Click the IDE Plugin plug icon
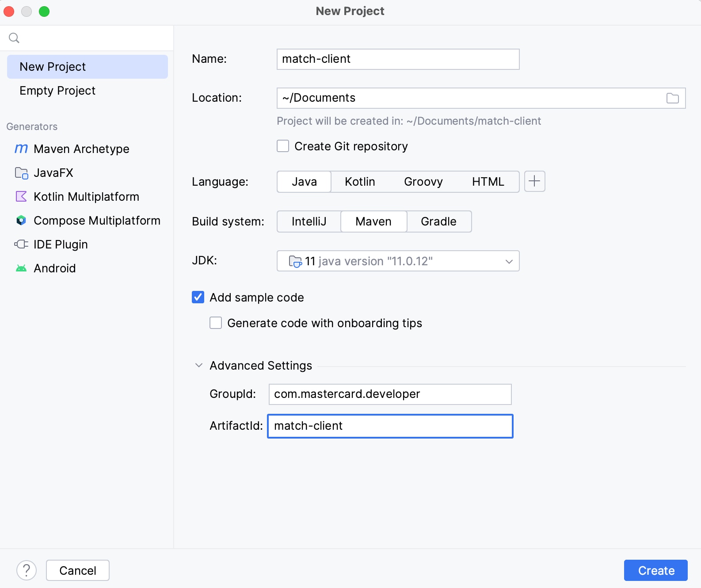This screenshot has width=701, height=588. pos(21,244)
